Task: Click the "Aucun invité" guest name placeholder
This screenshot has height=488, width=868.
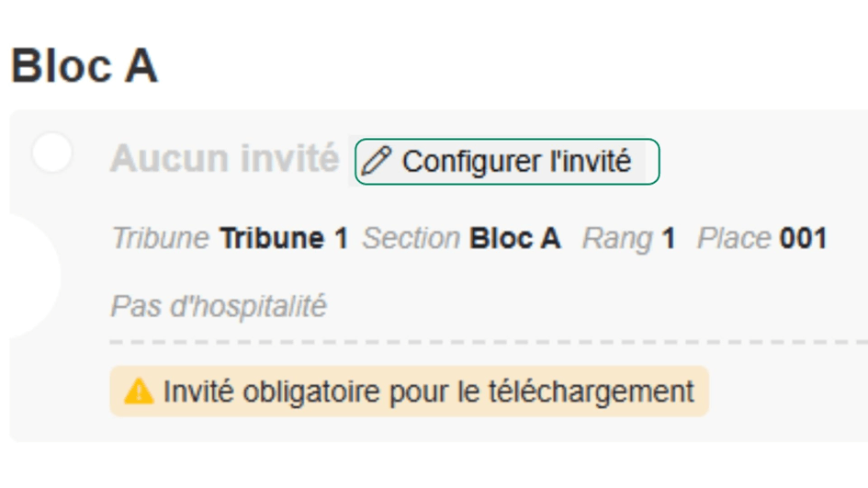Action: [x=224, y=159]
